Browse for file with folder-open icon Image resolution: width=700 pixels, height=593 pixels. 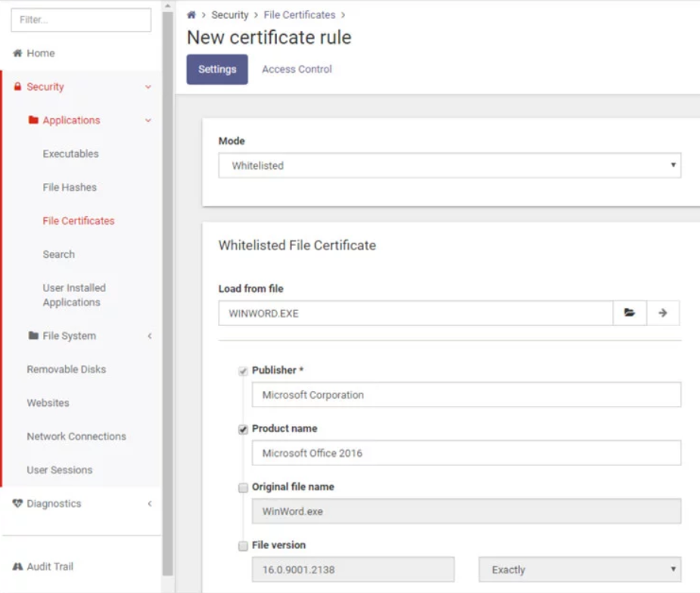[x=630, y=313]
